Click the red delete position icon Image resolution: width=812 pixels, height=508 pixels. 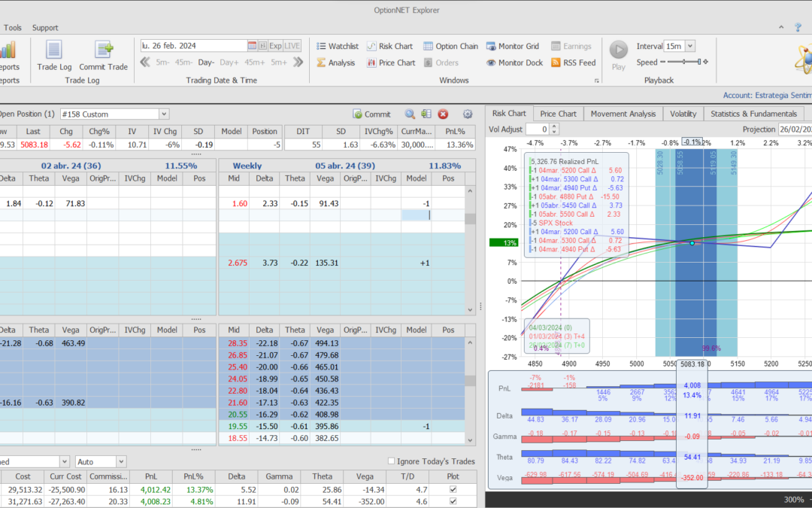pyautogui.click(x=443, y=114)
